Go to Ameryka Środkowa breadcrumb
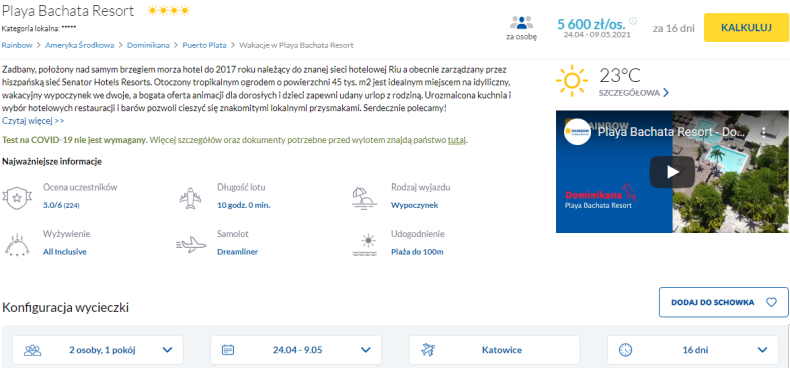The height and width of the screenshot is (368, 790). [80, 45]
